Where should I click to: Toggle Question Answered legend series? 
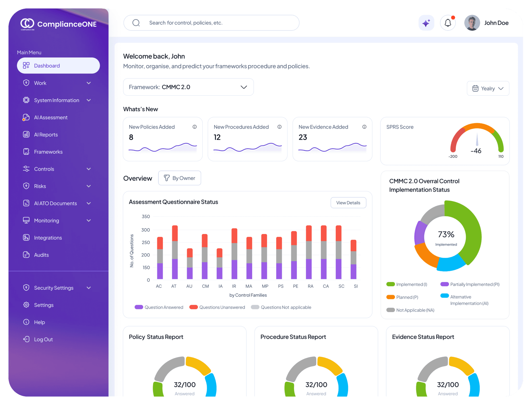pyautogui.click(x=159, y=307)
